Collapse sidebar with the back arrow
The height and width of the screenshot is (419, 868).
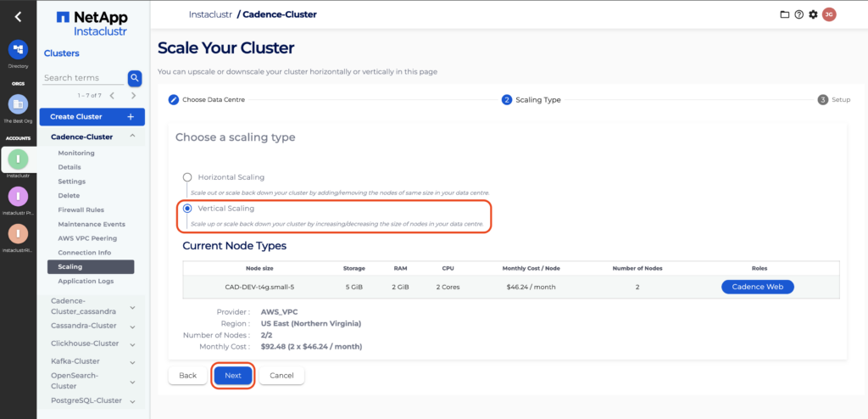[18, 16]
